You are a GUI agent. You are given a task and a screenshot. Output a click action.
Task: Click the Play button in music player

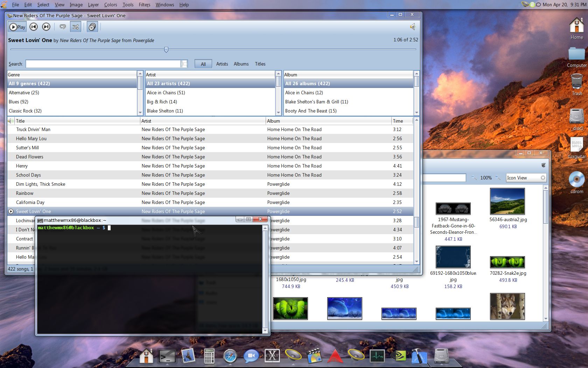[x=17, y=27]
